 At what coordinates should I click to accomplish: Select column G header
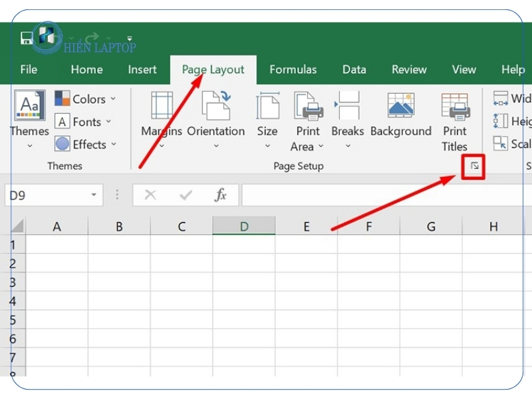[431, 226]
